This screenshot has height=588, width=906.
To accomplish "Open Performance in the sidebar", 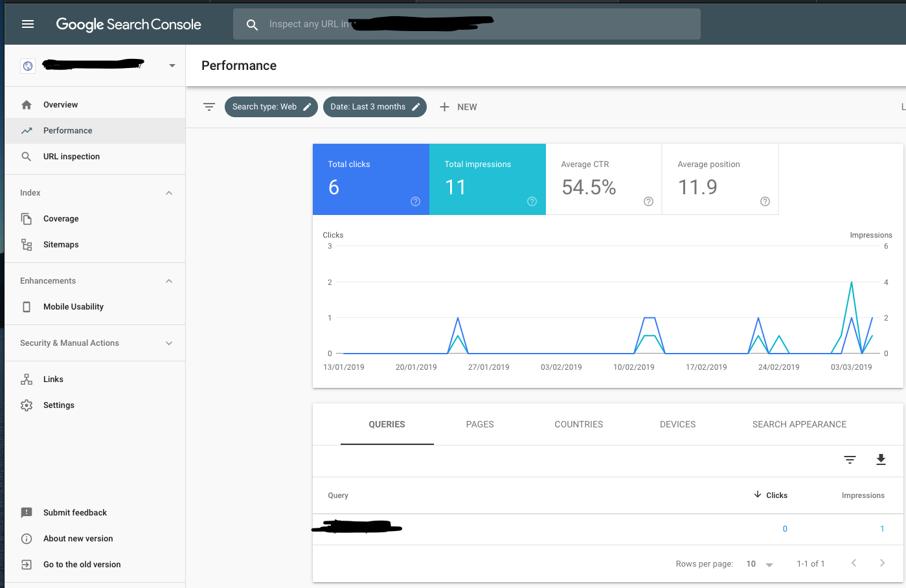I will [x=95, y=131].
